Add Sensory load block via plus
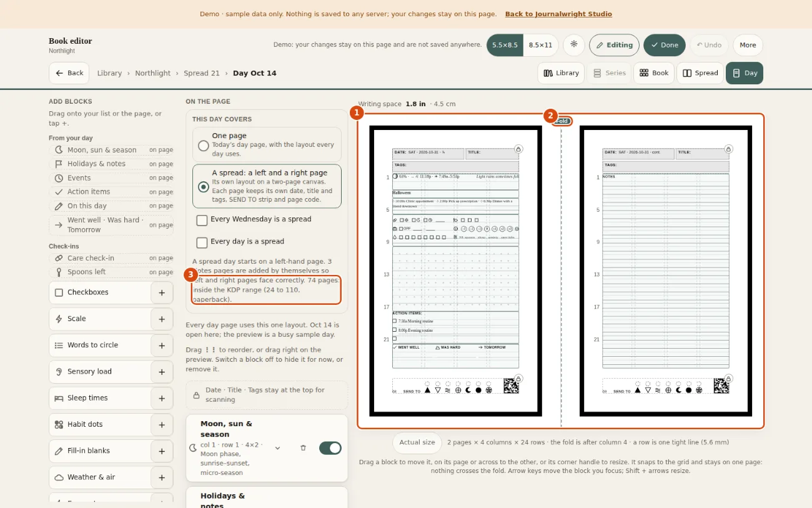The height and width of the screenshot is (508, 812). pyautogui.click(x=162, y=372)
